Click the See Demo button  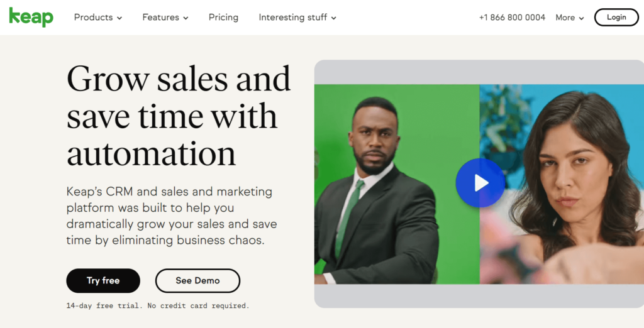197,280
